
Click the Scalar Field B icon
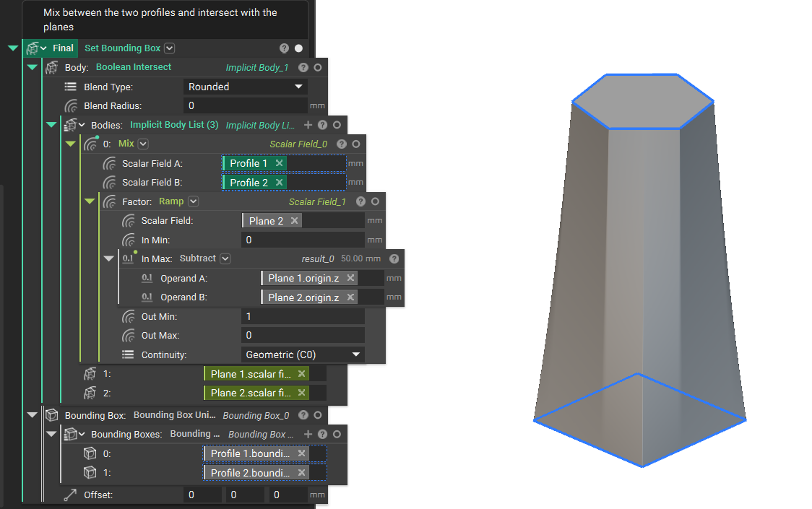click(109, 183)
